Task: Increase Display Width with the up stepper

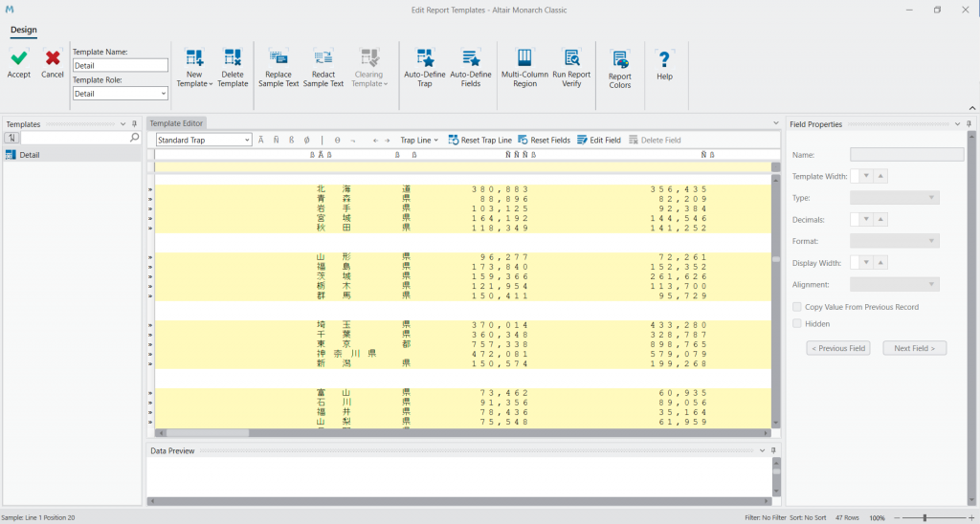Action: [880, 263]
